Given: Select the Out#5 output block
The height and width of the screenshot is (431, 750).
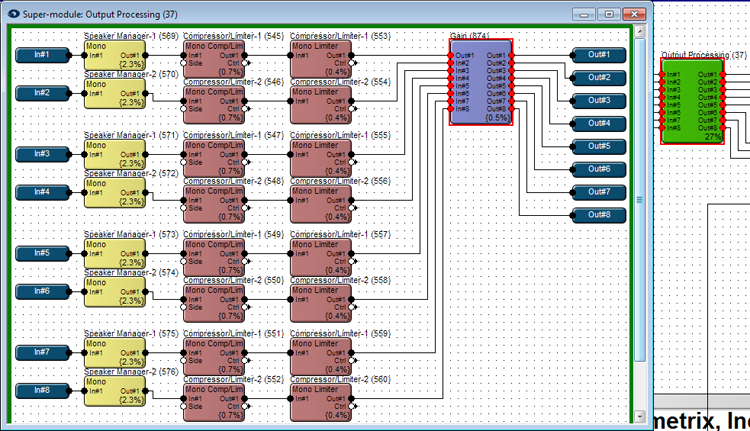Looking at the screenshot, I should pyautogui.click(x=599, y=147).
